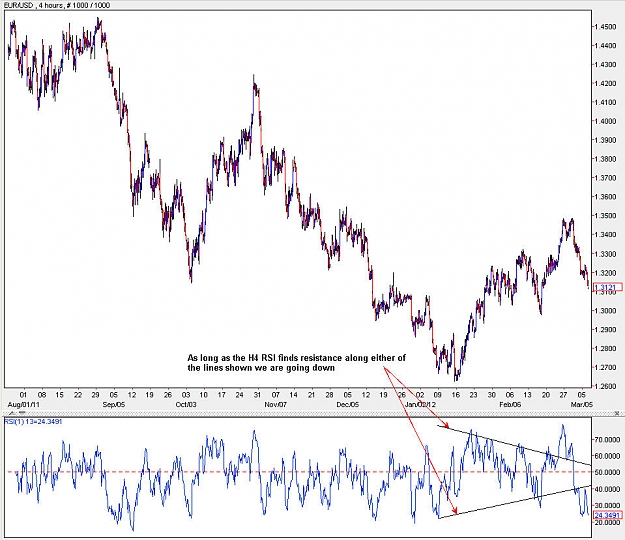Click the 30 day label on time axis
The width and height of the screenshot is (625, 540).
click(x=491, y=395)
